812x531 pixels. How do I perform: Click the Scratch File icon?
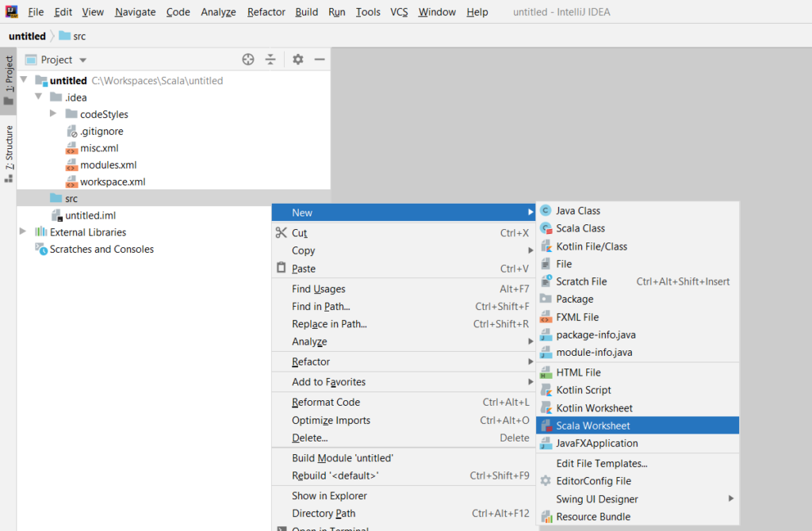546,281
